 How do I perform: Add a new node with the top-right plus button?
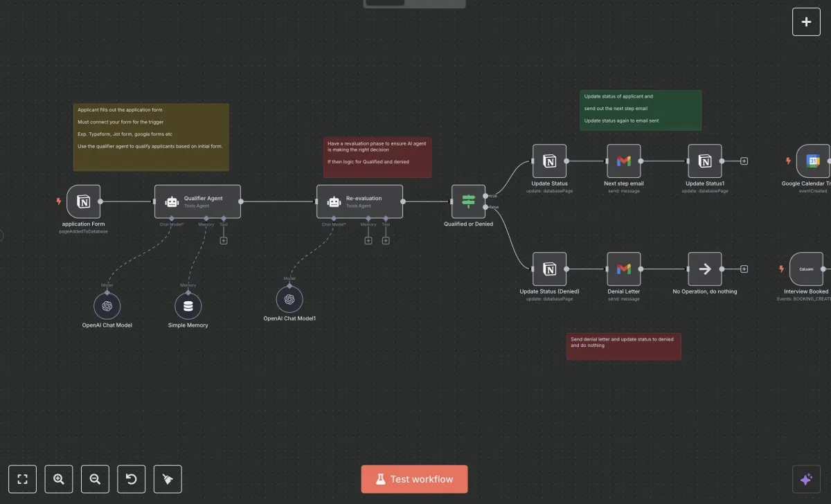point(806,21)
